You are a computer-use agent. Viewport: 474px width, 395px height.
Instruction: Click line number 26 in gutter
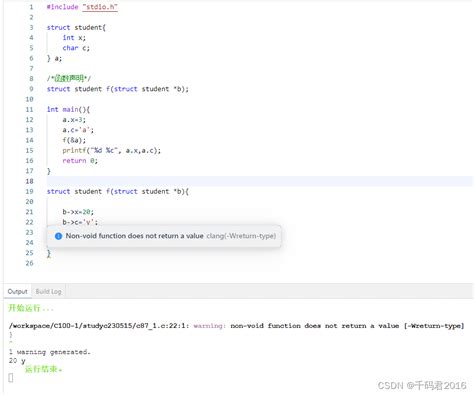coord(29,263)
